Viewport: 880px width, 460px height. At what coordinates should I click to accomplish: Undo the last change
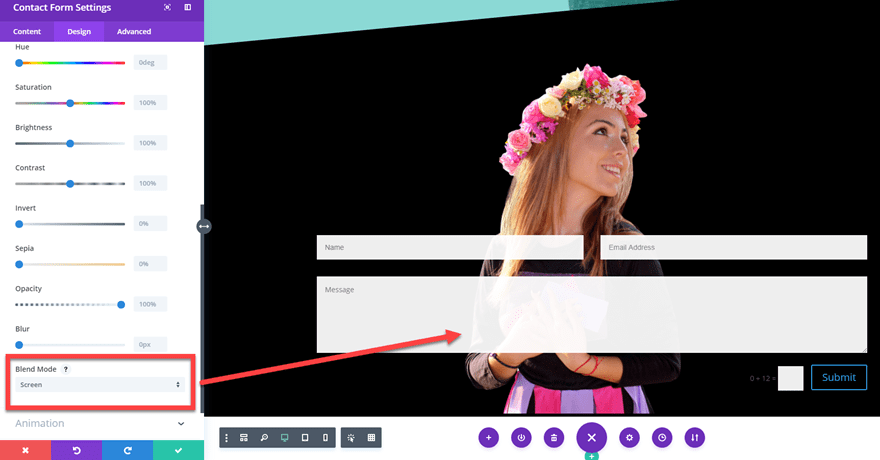point(76,450)
